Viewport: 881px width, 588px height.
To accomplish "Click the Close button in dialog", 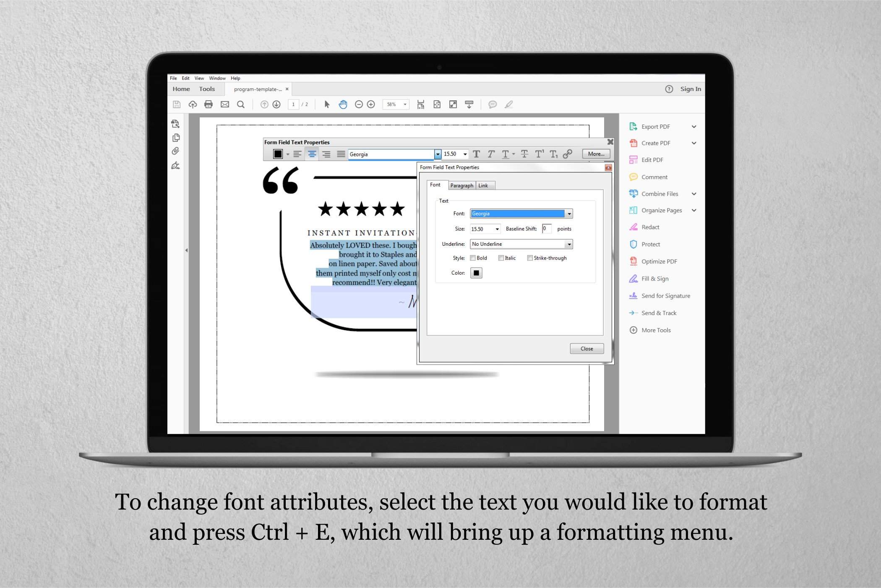I will [x=586, y=349].
